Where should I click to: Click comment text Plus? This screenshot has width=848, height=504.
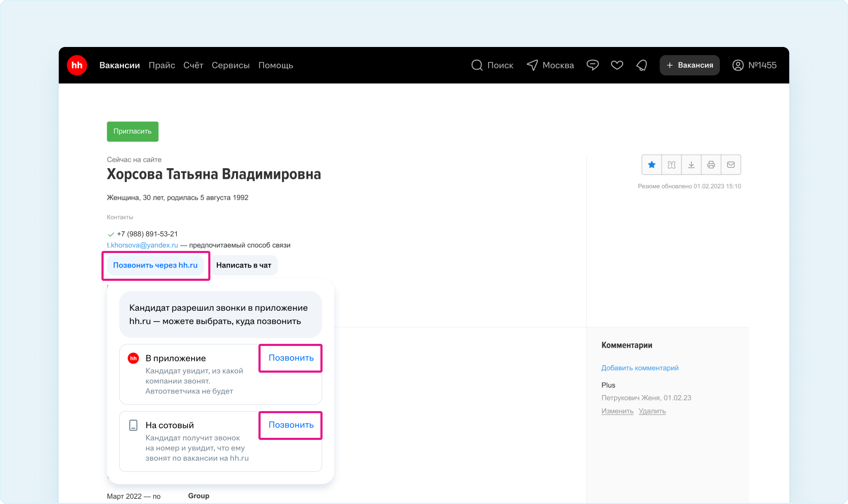pos(608,385)
